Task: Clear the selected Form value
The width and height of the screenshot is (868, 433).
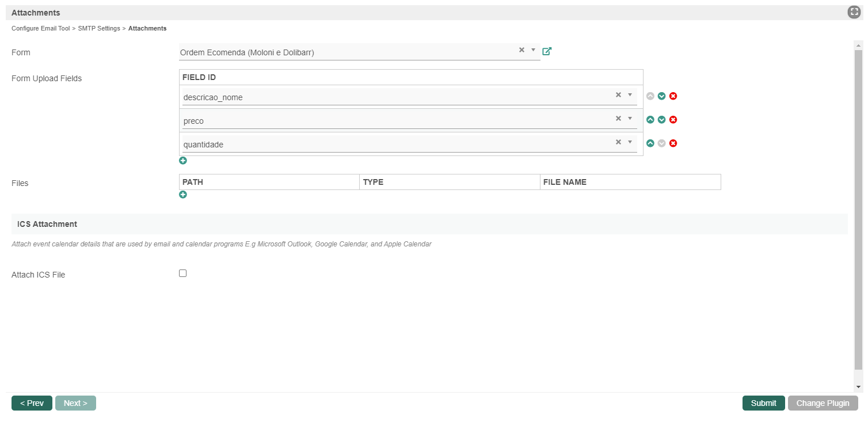Action: click(521, 50)
